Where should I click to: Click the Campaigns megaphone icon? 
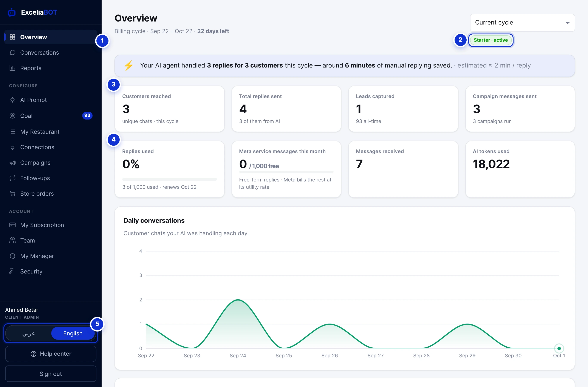[x=12, y=163]
